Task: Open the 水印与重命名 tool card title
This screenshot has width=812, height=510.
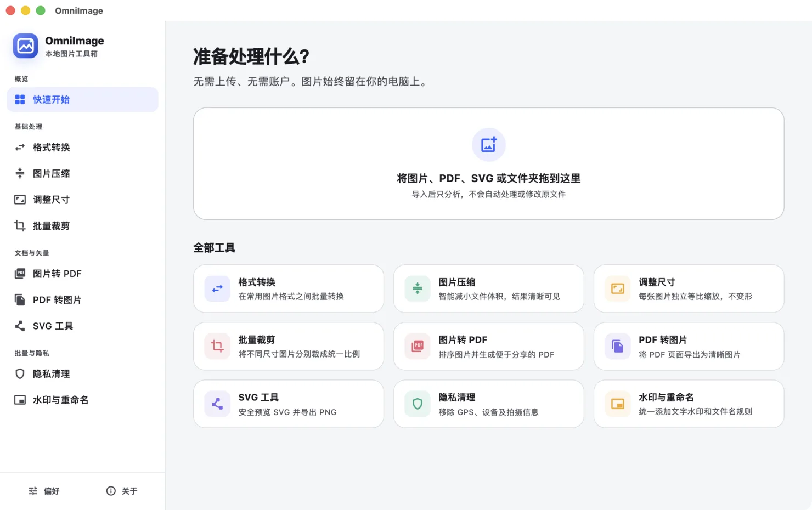Action: (666, 397)
